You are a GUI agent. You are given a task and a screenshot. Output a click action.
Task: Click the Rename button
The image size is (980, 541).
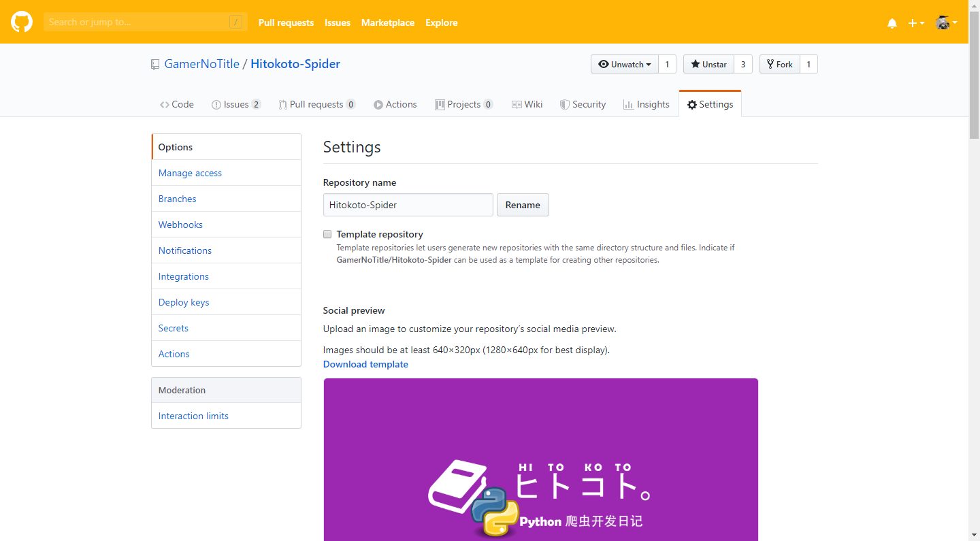[x=523, y=205]
